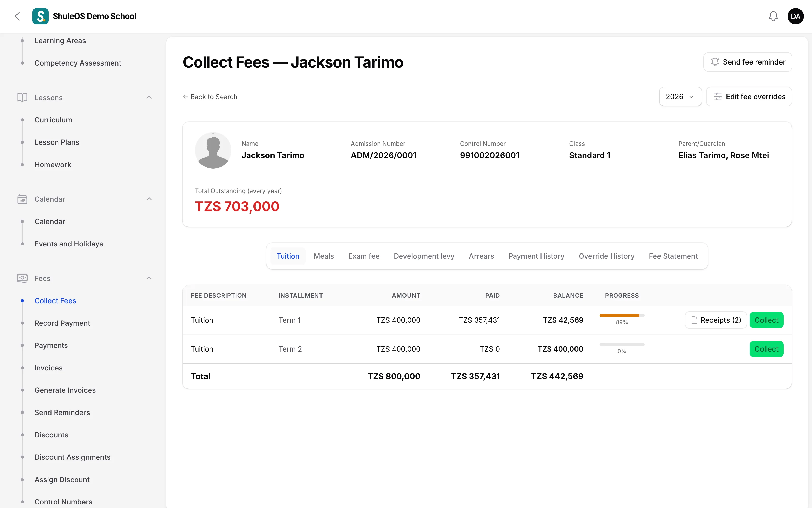Collect the Term 1 tuition fee
Screen dimensions: 812x508
(766, 320)
